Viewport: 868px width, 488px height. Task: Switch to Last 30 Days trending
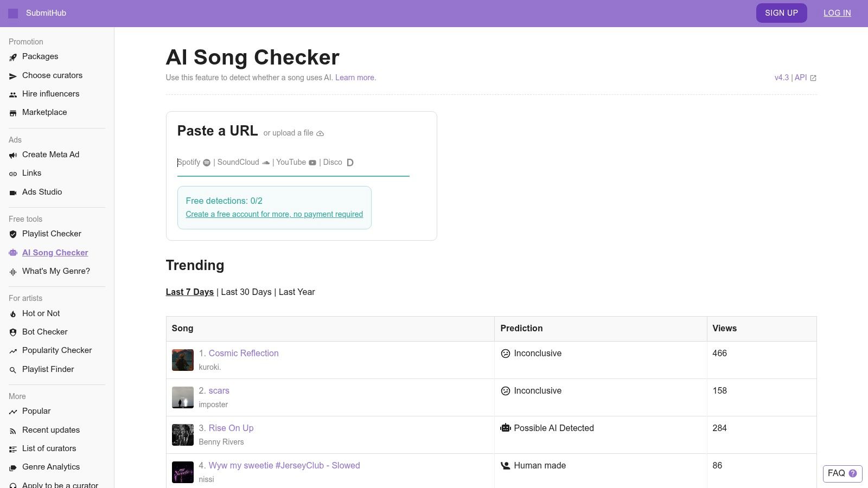coord(246,292)
